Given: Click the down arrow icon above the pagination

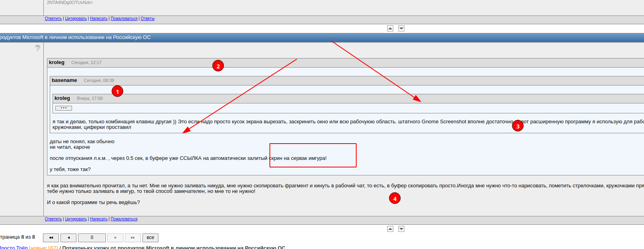Looking at the screenshot, I should click(x=401, y=229).
